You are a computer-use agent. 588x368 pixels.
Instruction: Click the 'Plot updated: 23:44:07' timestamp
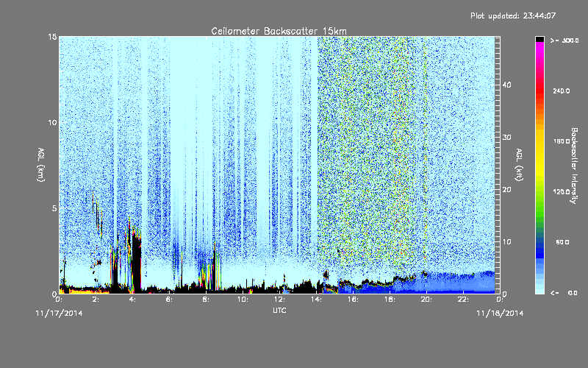(x=513, y=15)
